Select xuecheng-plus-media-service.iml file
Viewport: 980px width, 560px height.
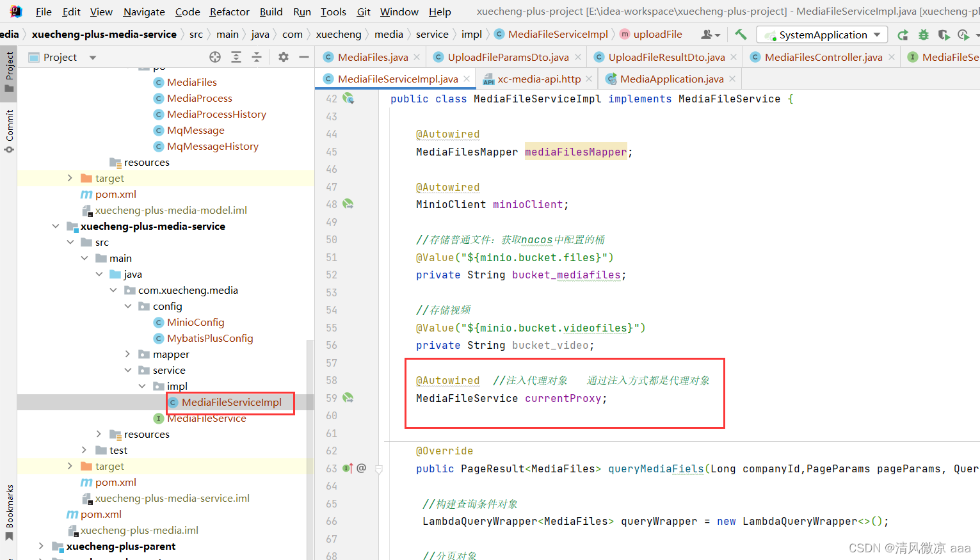point(172,498)
